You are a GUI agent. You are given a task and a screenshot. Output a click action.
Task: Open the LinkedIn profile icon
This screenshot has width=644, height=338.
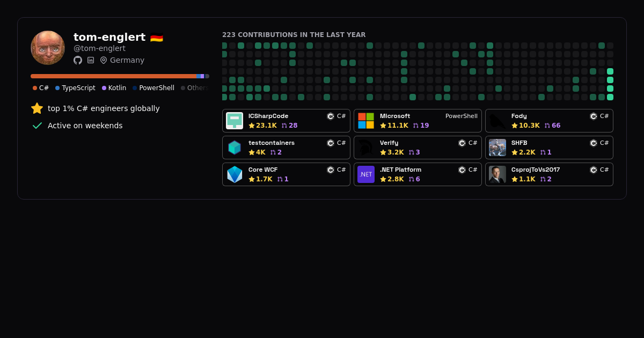point(91,60)
